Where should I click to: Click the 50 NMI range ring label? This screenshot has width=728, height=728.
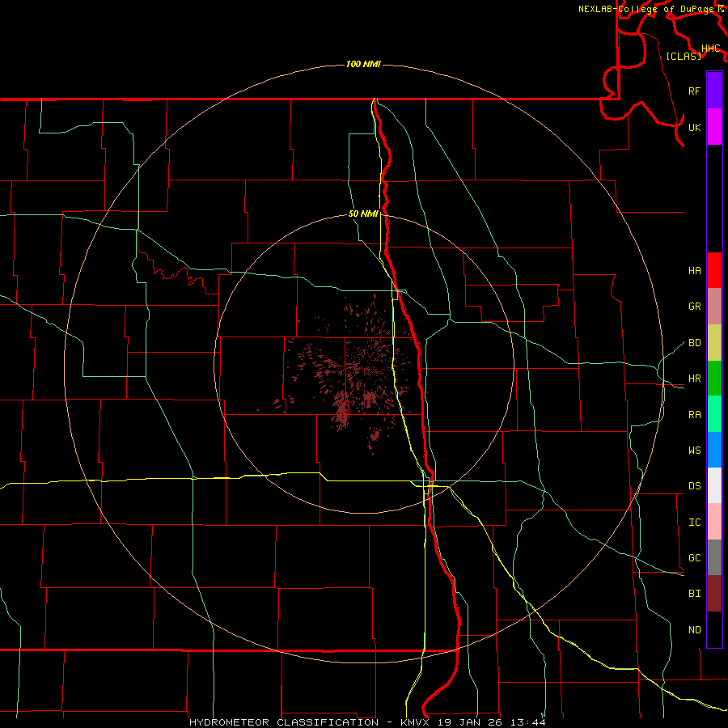(363, 214)
